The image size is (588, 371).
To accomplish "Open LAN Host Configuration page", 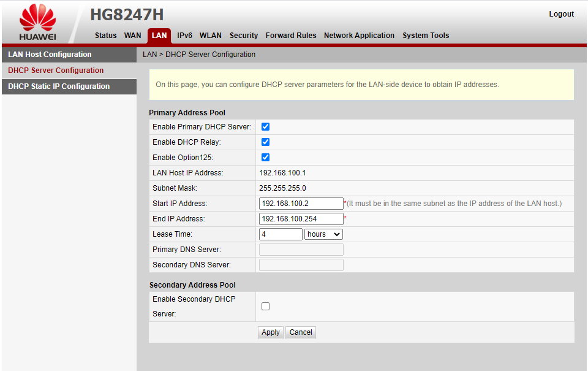I will pyautogui.click(x=69, y=55).
